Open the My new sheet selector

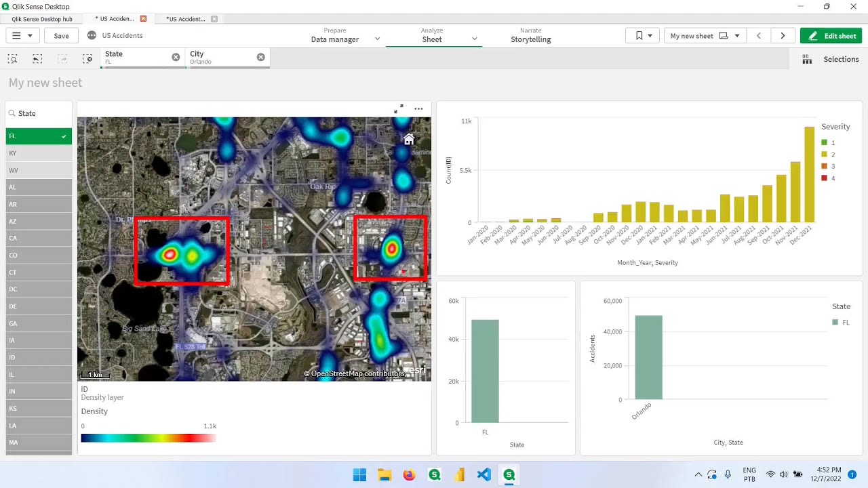705,36
